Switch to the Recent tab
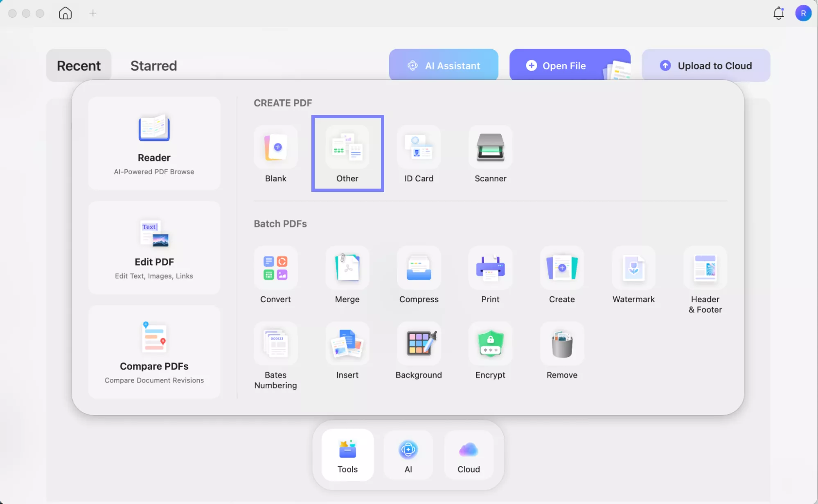This screenshot has height=504, width=818. pyautogui.click(x=79, y=65)
